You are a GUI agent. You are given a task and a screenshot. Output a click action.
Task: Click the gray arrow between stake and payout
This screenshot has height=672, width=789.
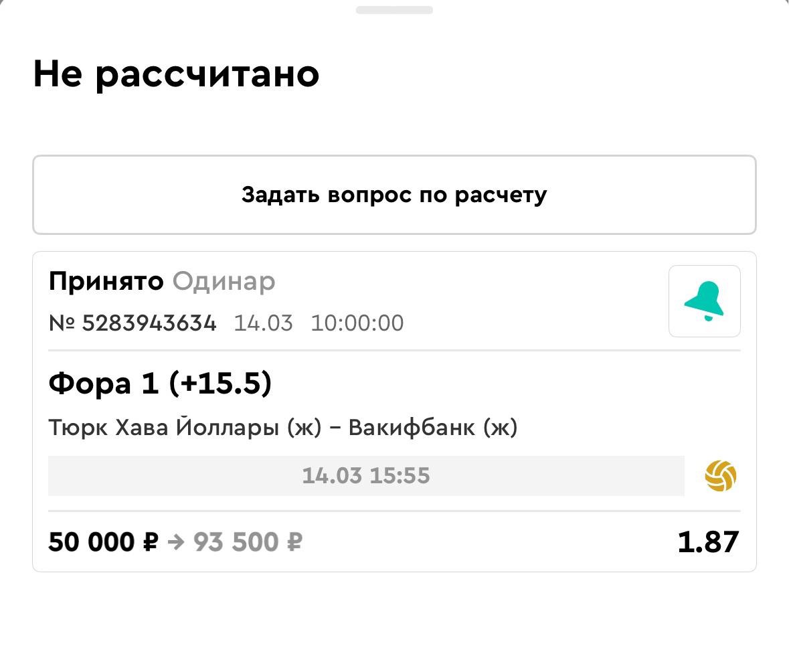175,542
